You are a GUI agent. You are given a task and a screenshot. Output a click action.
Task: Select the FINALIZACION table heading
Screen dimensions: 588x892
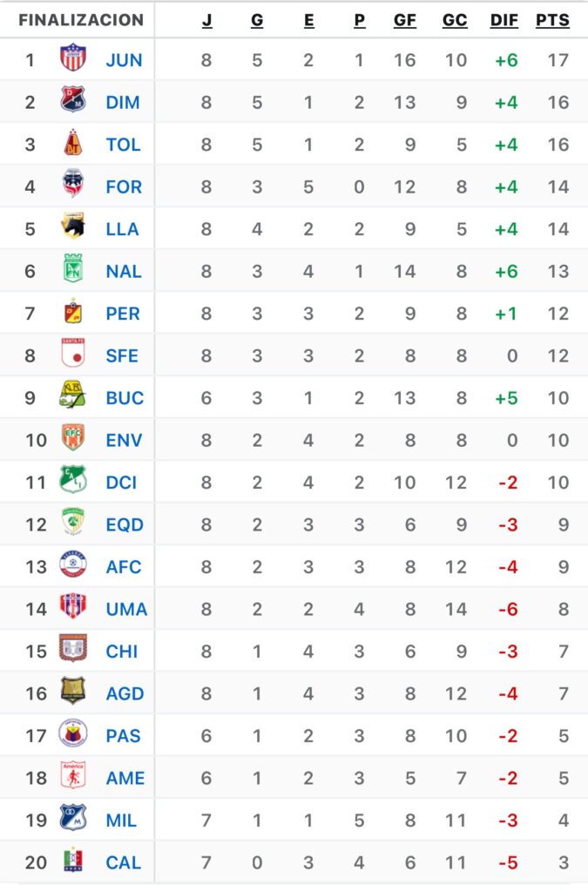tap(81, 20)
